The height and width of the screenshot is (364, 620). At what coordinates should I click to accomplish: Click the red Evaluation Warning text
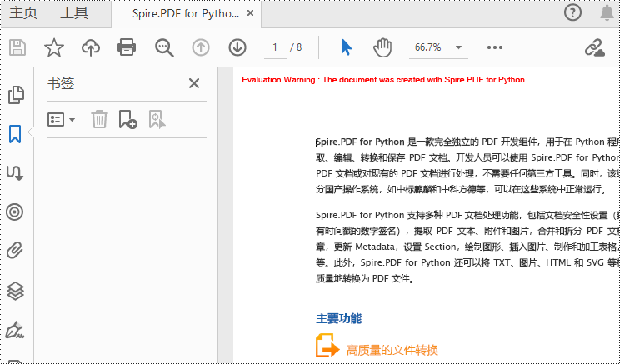pyautogui.click(x=384, y=80)
